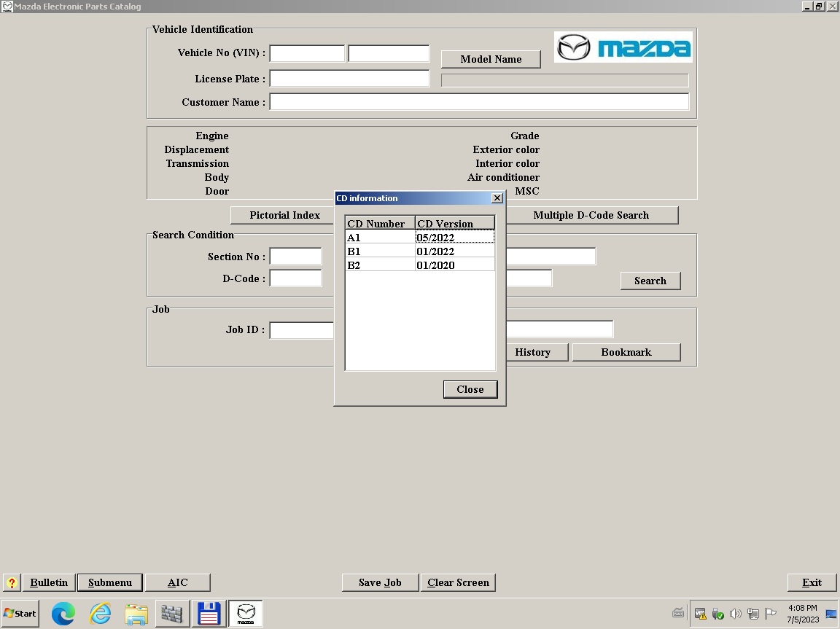Close the CD information dialog with X

497,198
